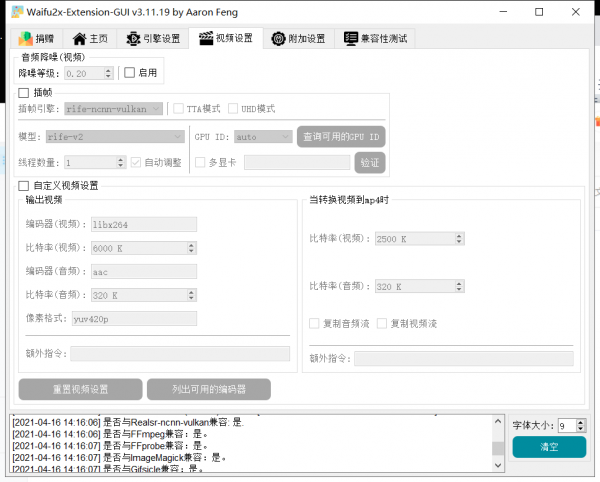Minimize the Waifu2x-Extension-GUI window

pyautogui.click(x=503, y=12)
